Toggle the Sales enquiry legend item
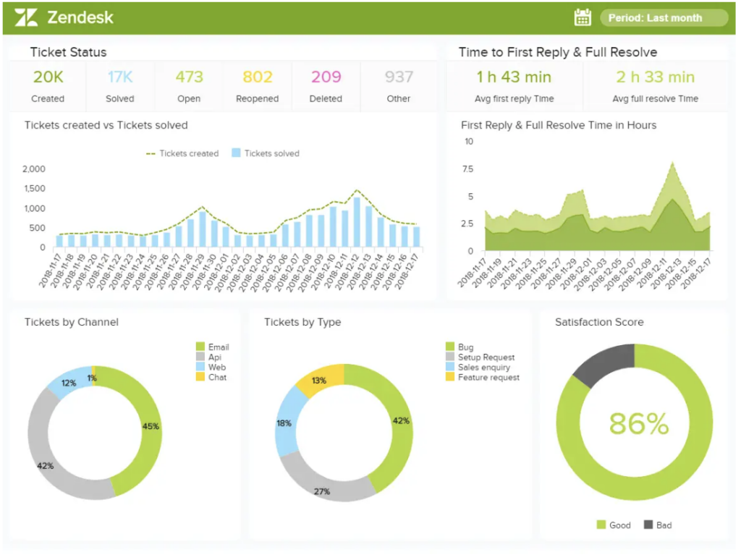 click(x=478, y=368)
